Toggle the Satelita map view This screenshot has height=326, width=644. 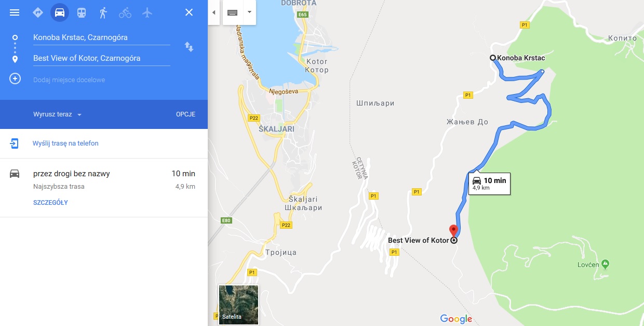[x=238, y=305]
